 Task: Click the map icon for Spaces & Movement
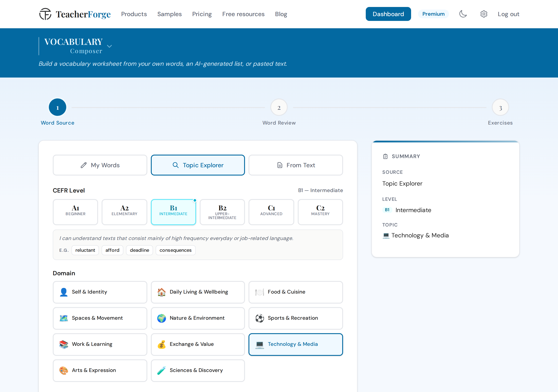[64, 318]
